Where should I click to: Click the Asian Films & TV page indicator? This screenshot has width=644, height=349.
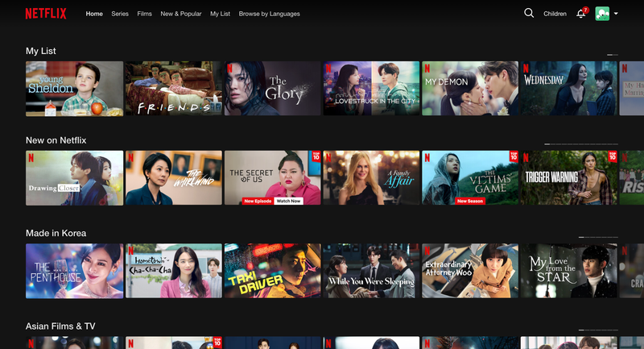click(x=598, y=330)
